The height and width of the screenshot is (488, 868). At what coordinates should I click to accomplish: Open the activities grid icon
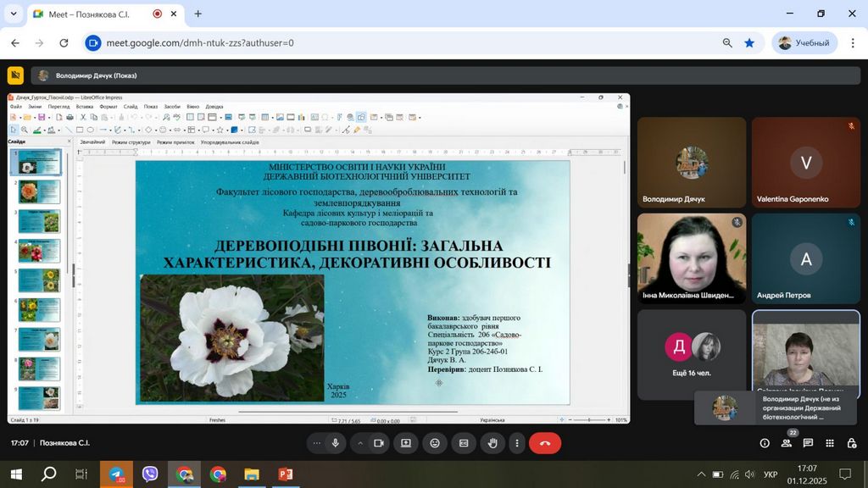(x=830, y=443)
